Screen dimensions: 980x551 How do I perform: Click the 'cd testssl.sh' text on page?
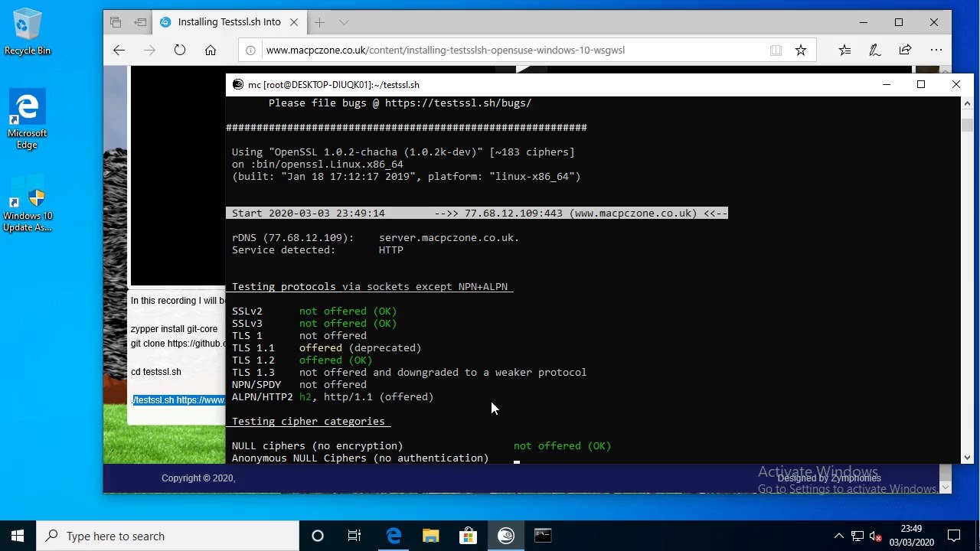pyautogui.click(x=156, y=372)
